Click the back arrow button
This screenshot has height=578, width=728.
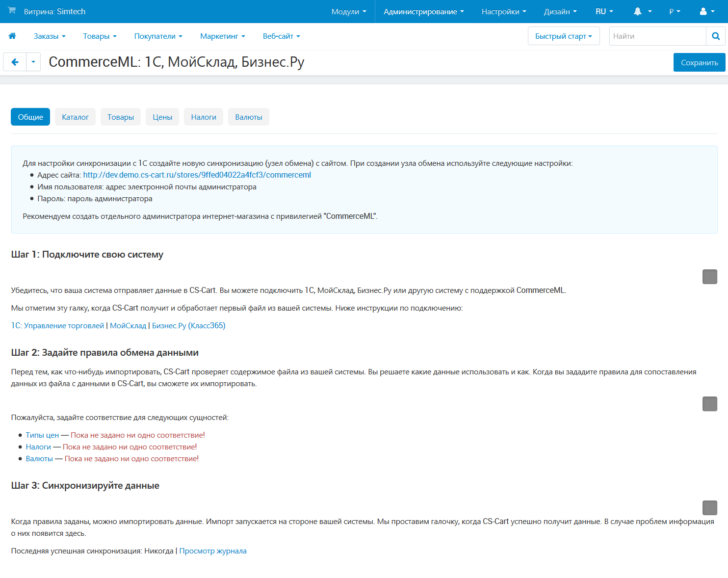15,62
